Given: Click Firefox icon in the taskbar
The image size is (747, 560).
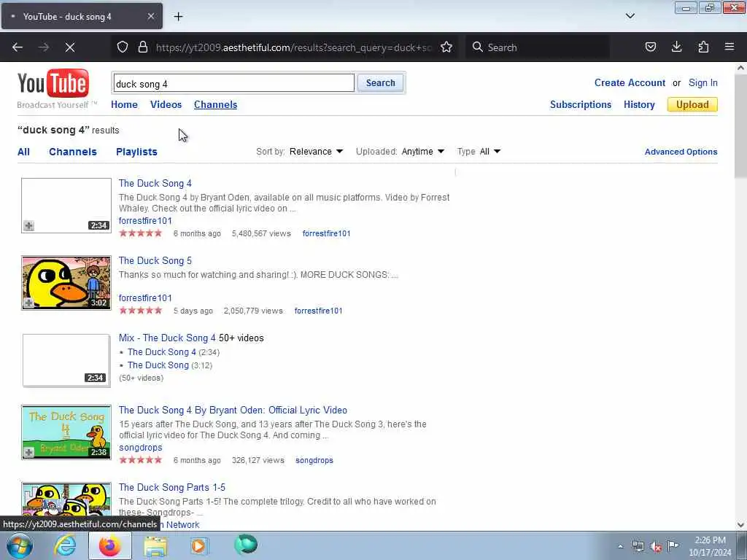Looking at the screenshot, I should (110, 545).
